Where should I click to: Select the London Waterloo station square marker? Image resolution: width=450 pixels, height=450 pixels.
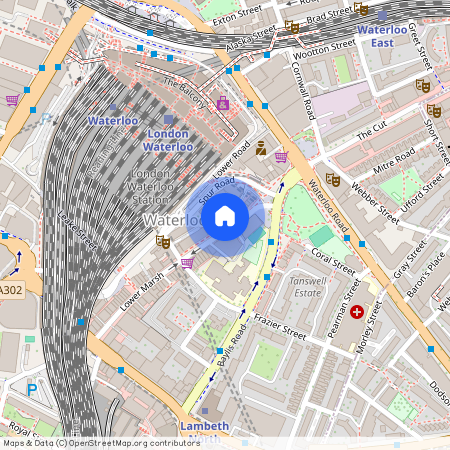tap(169, 119)
